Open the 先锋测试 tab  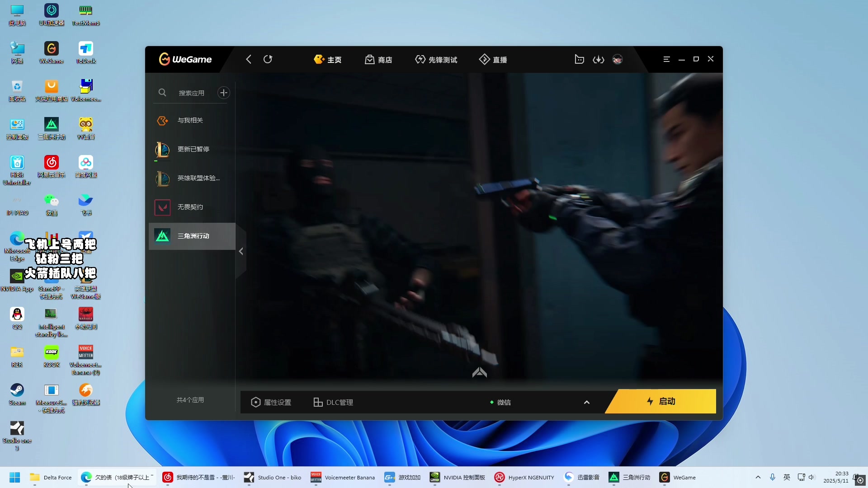436,60
